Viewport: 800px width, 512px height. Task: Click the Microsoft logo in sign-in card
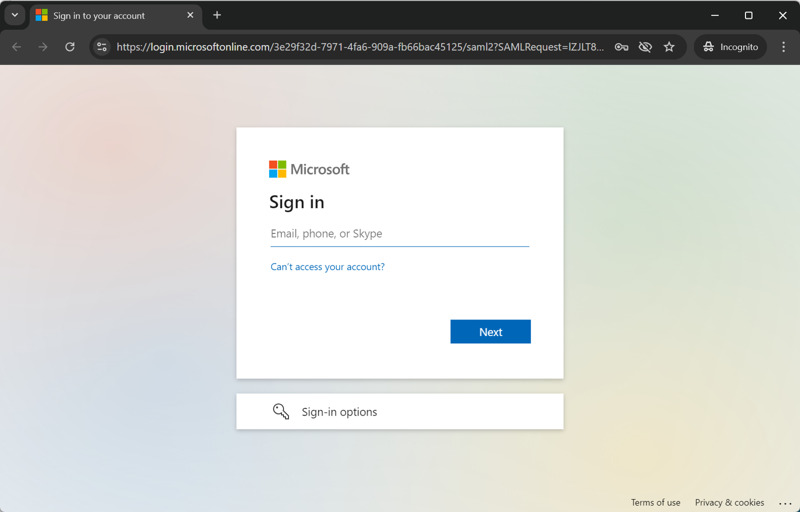[x=309, y=169]
